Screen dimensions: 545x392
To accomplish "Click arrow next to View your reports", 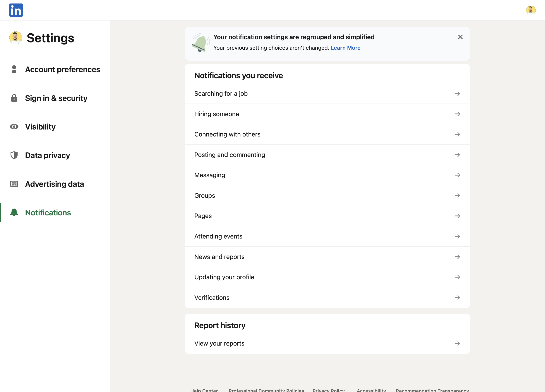I will [457, 343].
